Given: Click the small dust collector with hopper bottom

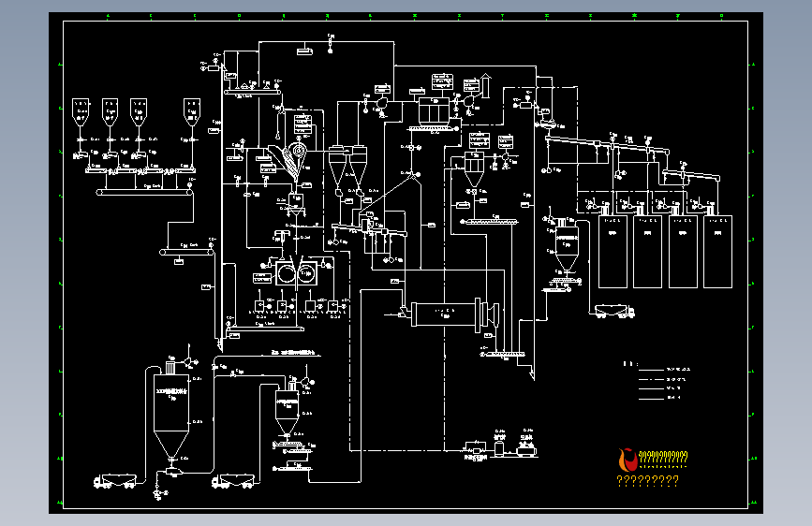Looking at the screenshot, I should pos(474,169).
